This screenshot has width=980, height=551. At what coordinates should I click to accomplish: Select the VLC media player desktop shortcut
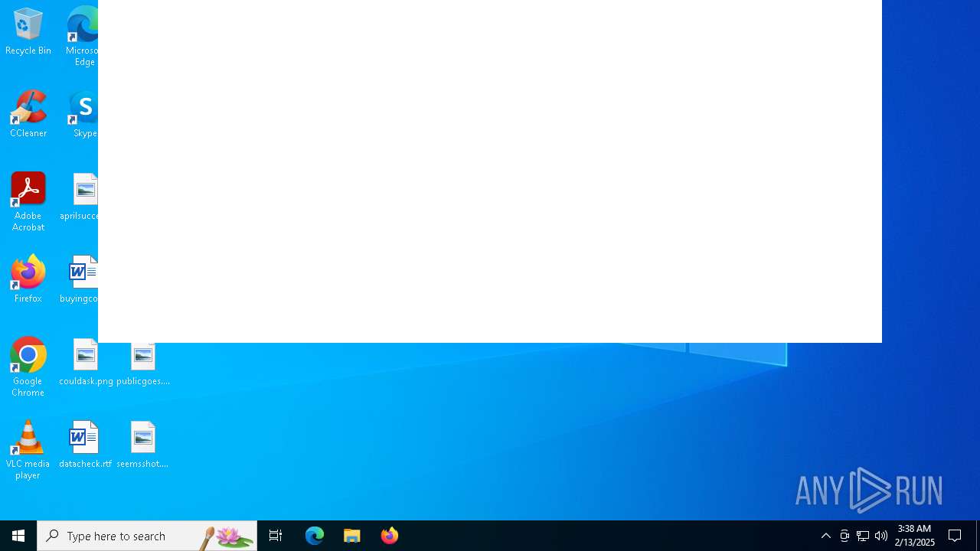pyautogui.click(x=28, y=450)
